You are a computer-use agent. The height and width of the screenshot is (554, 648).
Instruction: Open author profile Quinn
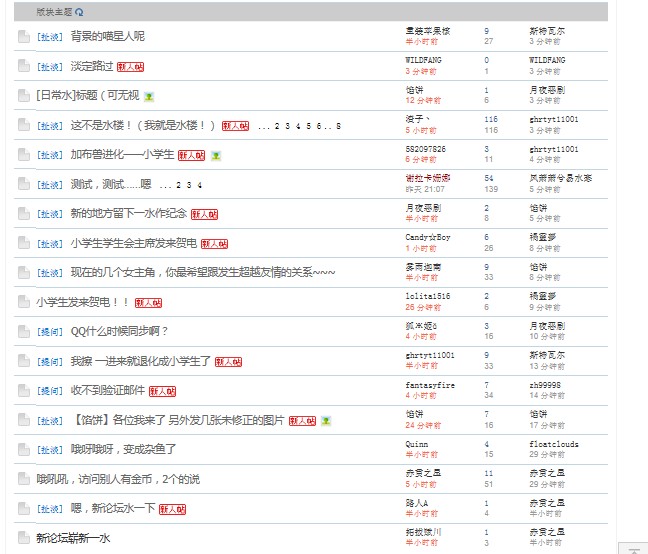(417, 444)
